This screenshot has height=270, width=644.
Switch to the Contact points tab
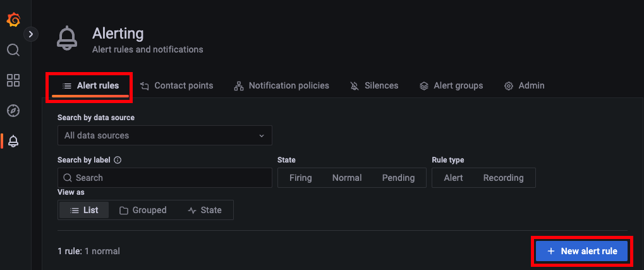tap(176, 86)
